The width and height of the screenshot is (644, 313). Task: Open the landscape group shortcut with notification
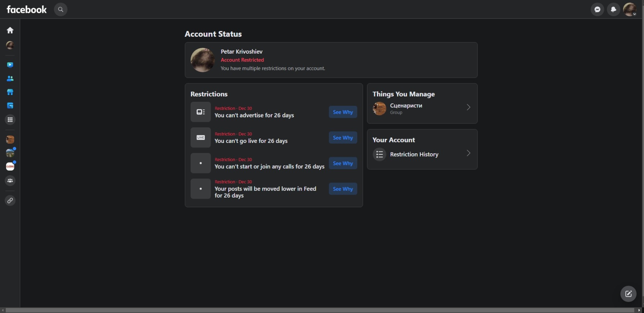pyautogui.click(x=10, y=153)
